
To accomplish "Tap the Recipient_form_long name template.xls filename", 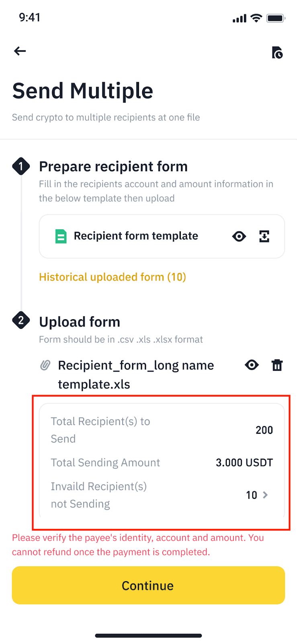I will [136, 374].
